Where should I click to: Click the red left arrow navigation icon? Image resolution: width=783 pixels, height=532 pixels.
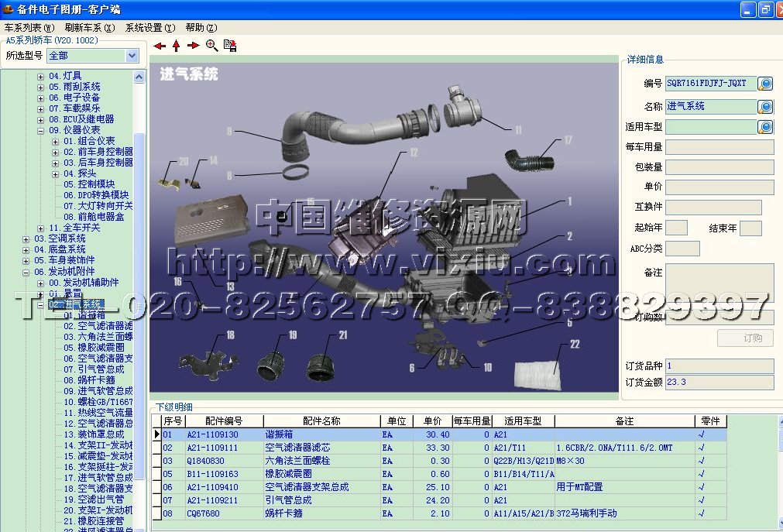tap(160, 46)
